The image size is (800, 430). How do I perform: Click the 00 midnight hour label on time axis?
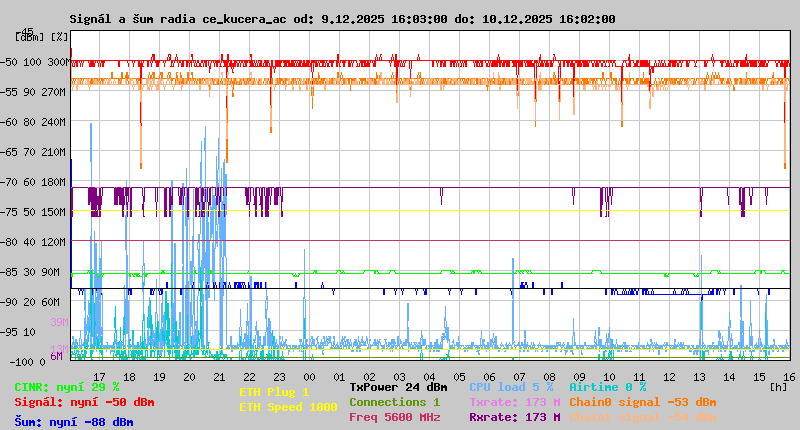pos(310,376)
